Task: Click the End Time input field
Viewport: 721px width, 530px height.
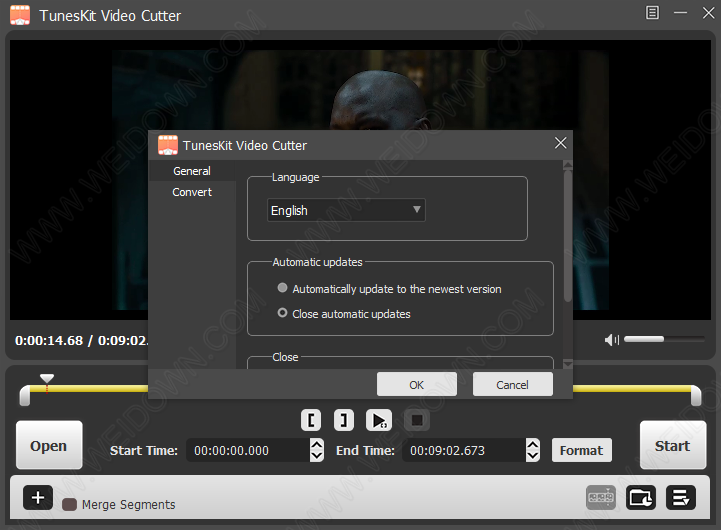Action: pos(464,450)
